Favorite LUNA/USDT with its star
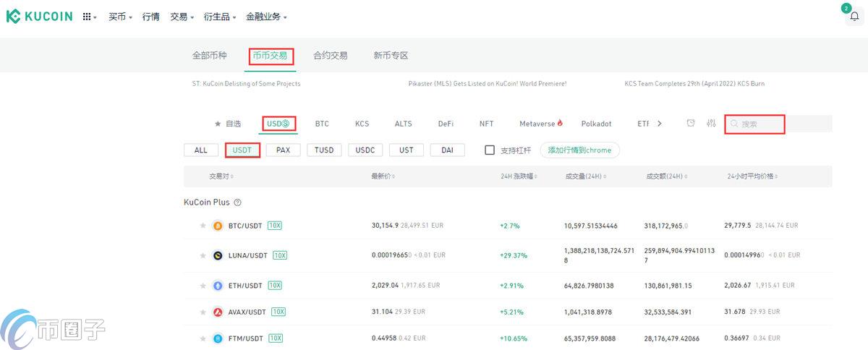The width and height of the screenshot is (868, 350). (203, 255)
